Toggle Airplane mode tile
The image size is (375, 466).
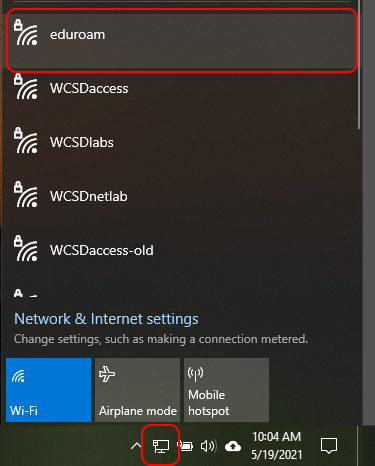coord(137,390)
